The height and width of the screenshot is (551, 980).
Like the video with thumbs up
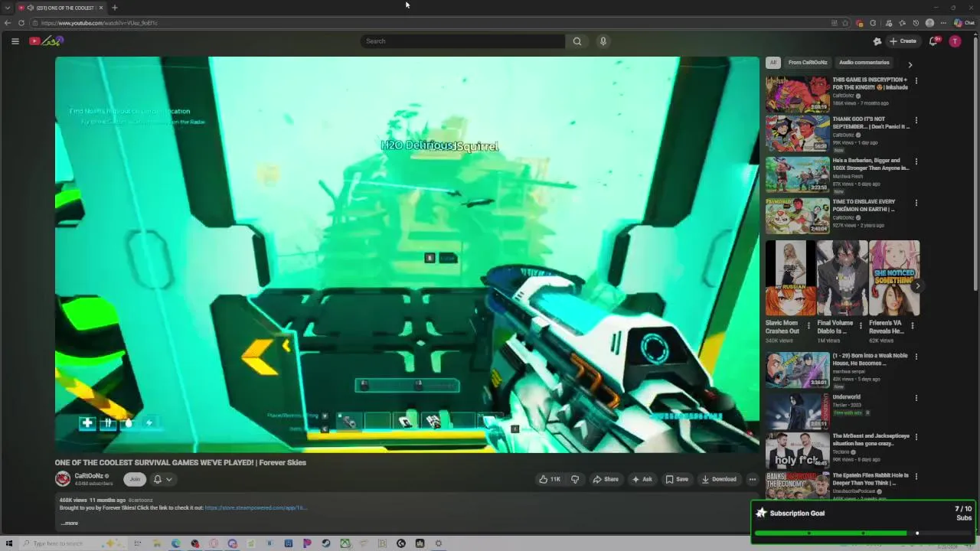pyautogui.click(x=550, y=479)
